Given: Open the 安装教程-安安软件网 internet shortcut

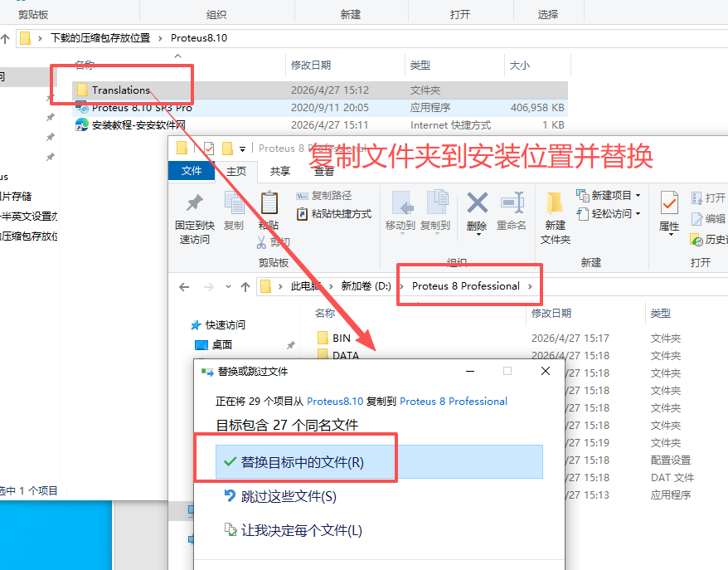Looking at the screenshot, I should pyautogui.click(x=138, y=125).
